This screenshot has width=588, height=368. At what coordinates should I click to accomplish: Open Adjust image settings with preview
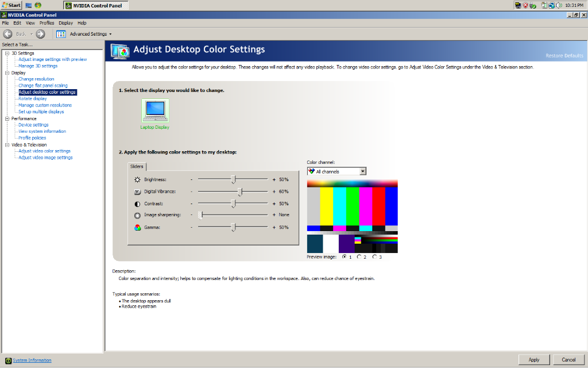tap(52, 59)
